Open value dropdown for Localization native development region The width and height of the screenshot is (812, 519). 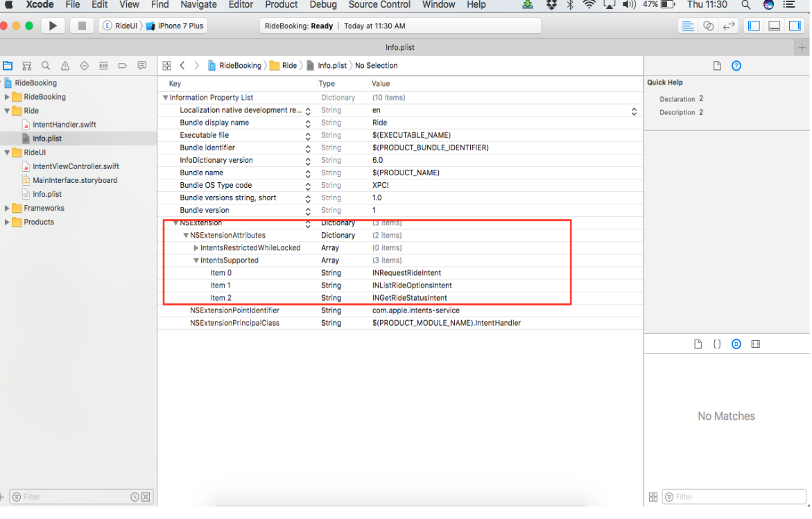(x=633, y=112)
